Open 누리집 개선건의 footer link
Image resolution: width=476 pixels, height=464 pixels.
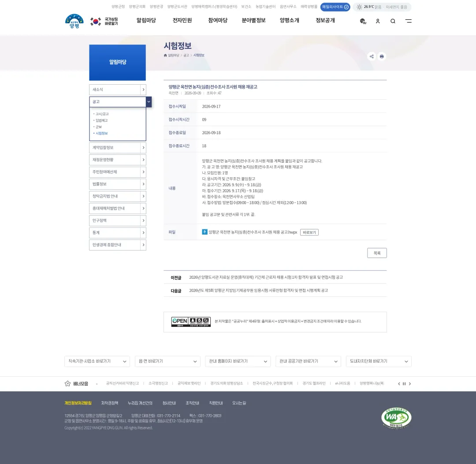pyautogui.click(x=140, y=403)
